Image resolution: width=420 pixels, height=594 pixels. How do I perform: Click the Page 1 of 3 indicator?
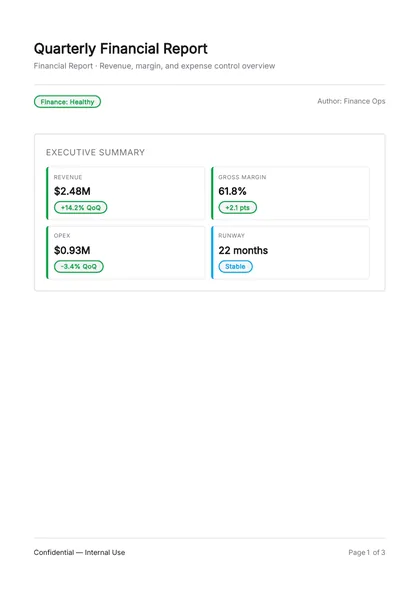367,552
